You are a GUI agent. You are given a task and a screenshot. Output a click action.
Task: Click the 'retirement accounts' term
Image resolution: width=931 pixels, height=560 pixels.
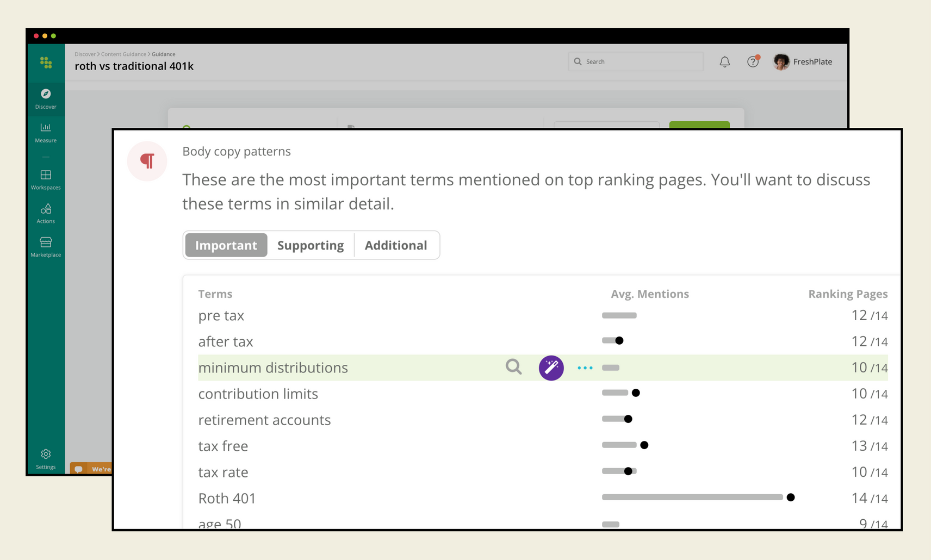[x=264, y=420]
